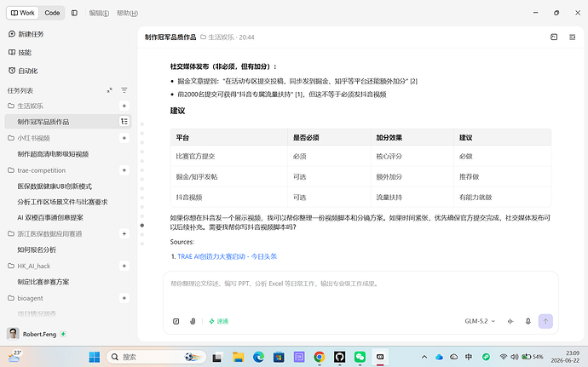
Task: Select the 制作冠军品质作品 task
Action: (68, 122)
